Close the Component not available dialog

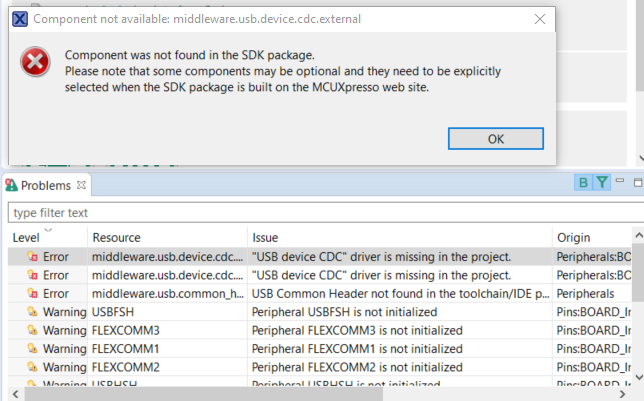coord(540,19)
